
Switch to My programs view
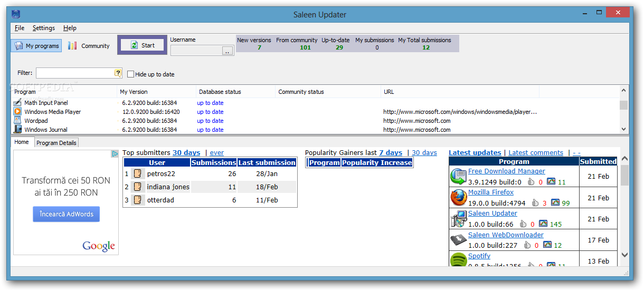[36, 46]
